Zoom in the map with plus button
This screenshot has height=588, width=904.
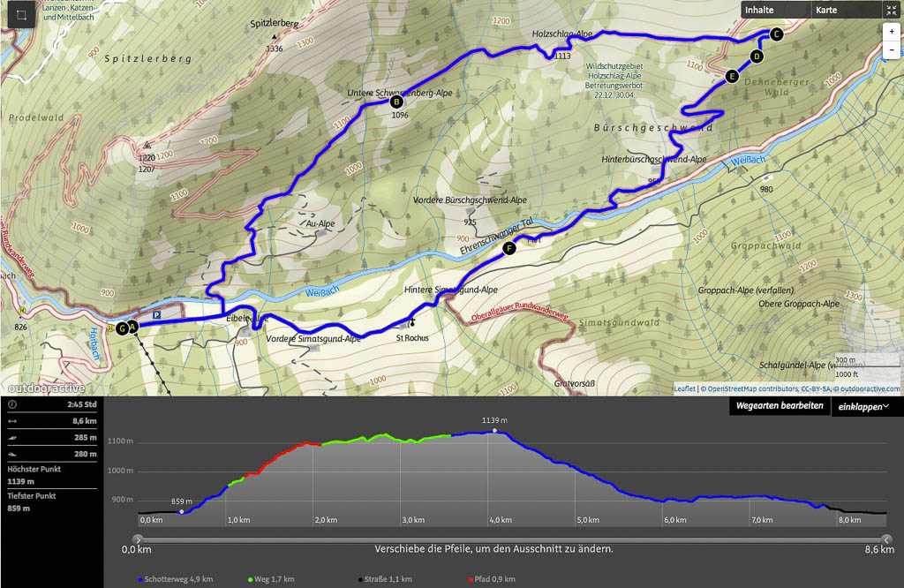892,32
